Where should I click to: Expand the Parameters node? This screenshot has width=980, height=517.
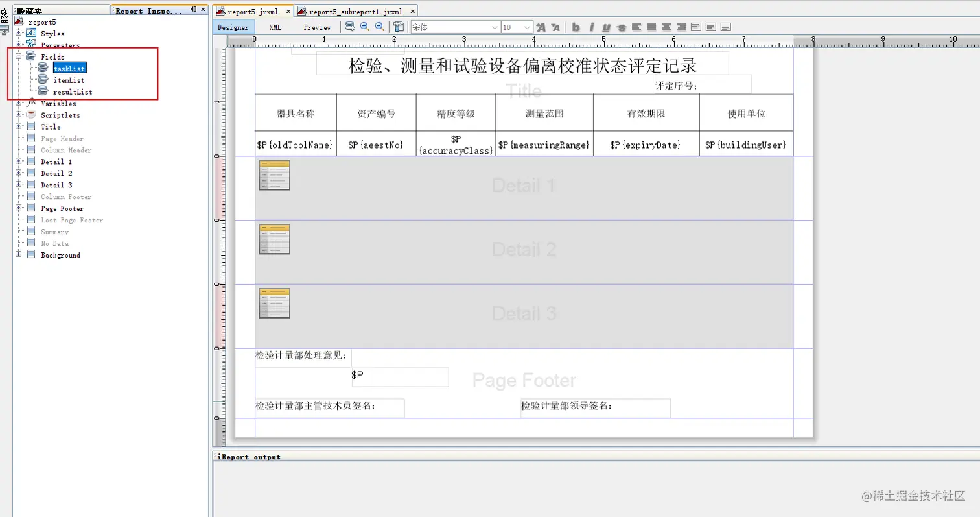click(x=19, y=45)
